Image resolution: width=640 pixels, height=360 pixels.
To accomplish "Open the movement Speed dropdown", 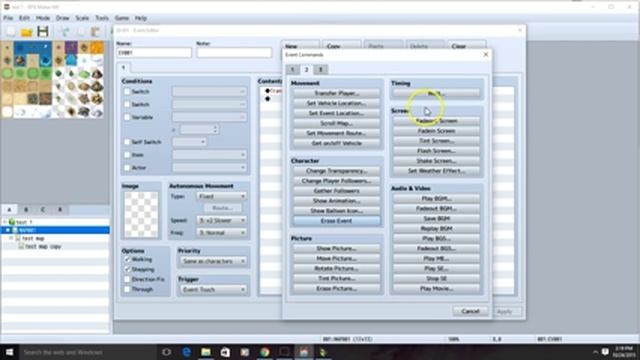I will point(221,220).
